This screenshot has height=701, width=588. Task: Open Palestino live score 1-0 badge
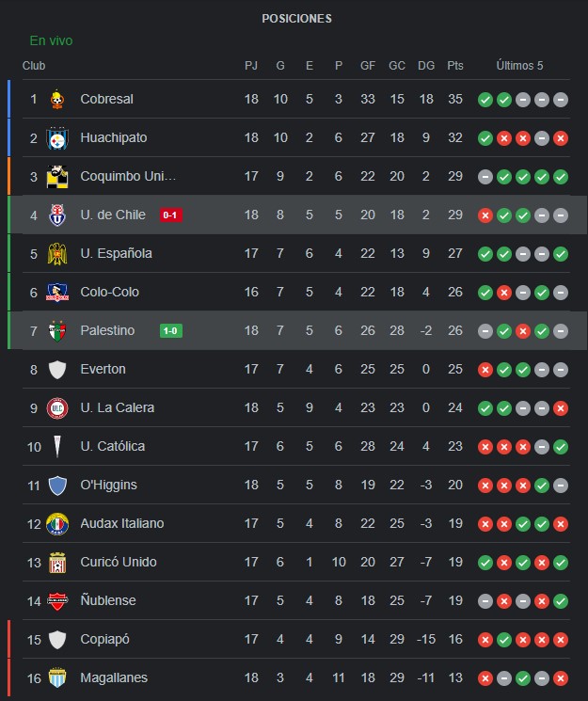(x=171, y=331)
